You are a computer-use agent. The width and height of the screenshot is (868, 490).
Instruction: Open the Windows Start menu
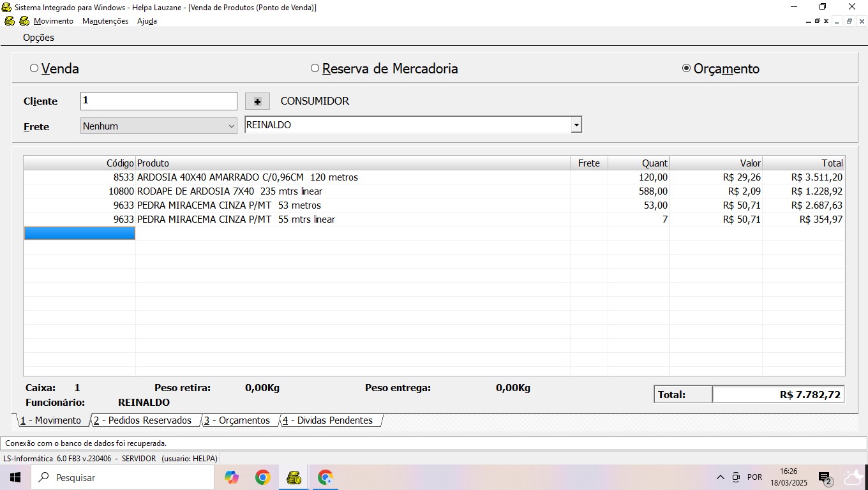[x=15, y=477]
